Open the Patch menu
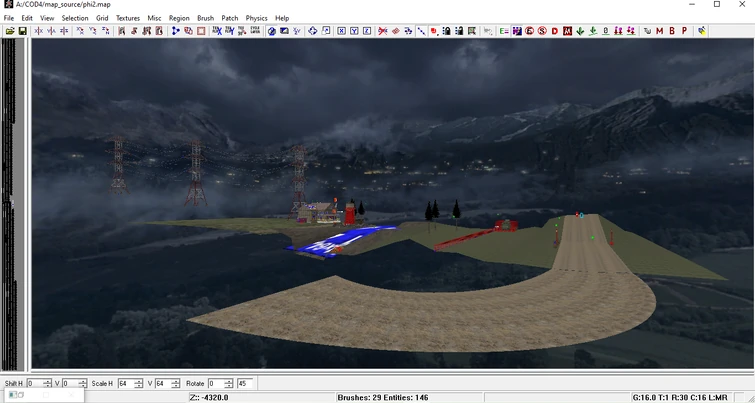Viewport: 755px width, 403px height. click(230, 18)
